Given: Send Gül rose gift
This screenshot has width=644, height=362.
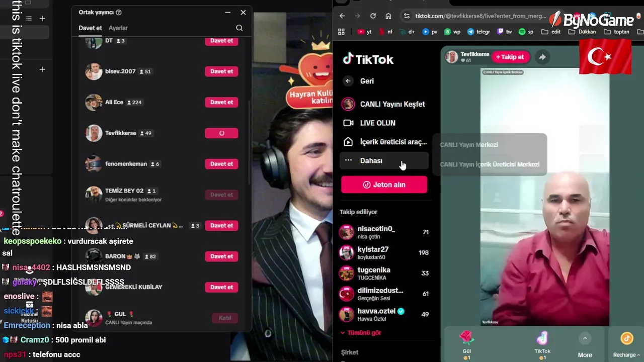Looking at the screenshot, I should coord(467,344).
